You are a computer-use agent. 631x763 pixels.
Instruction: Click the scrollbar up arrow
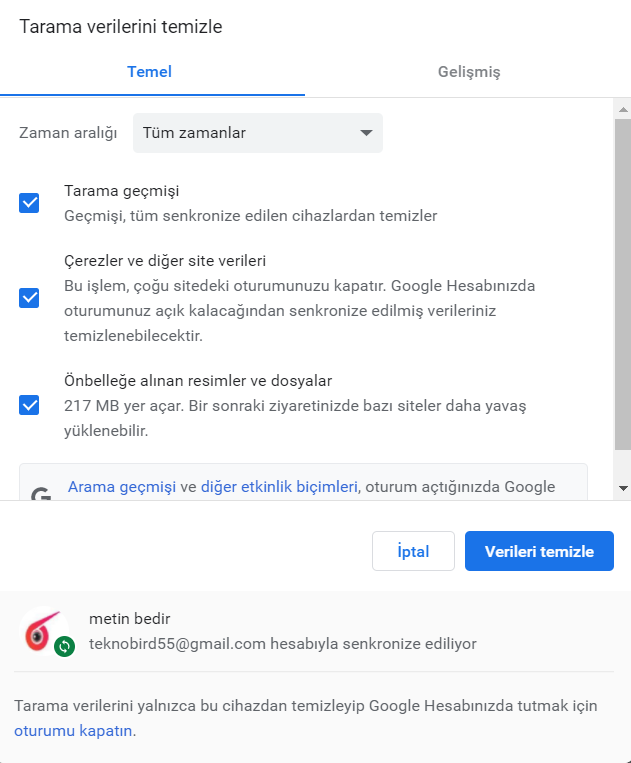click(623, 109)
